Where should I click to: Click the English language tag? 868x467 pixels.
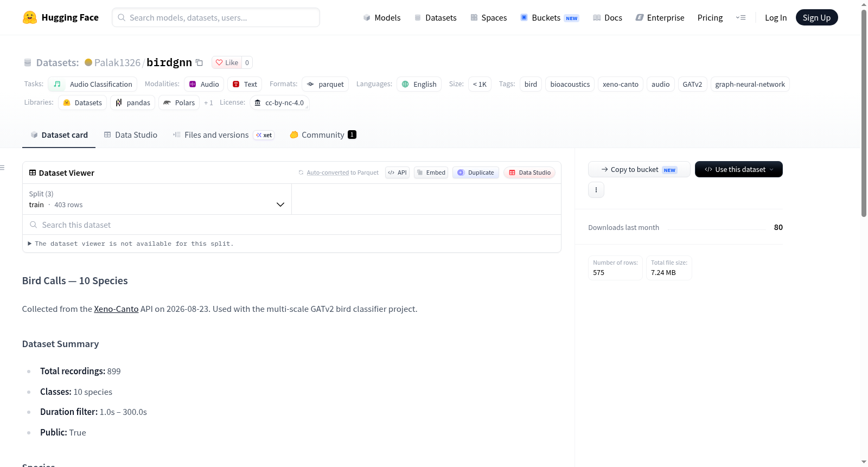[x=419, y=84]
